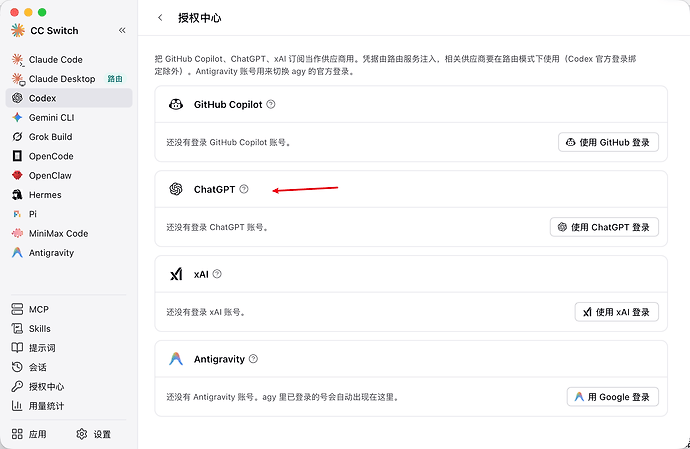Screen dimensions: 690x449
Task: Click the help icon beside ChatGPT
Action: [x=244, y=189]
